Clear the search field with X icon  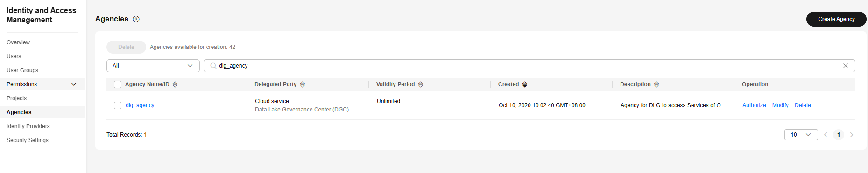click(x=846, y=66)
